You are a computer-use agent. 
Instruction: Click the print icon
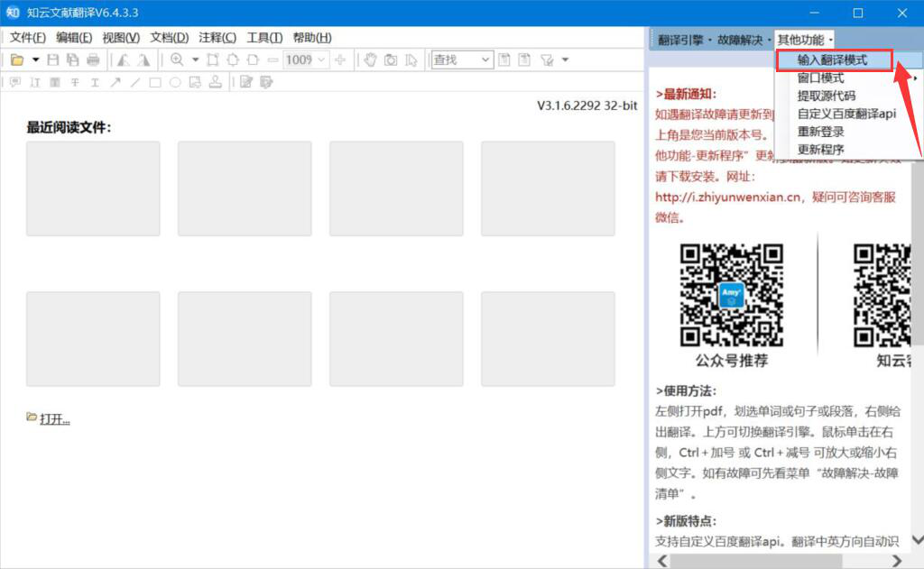(x=93, y=60)
